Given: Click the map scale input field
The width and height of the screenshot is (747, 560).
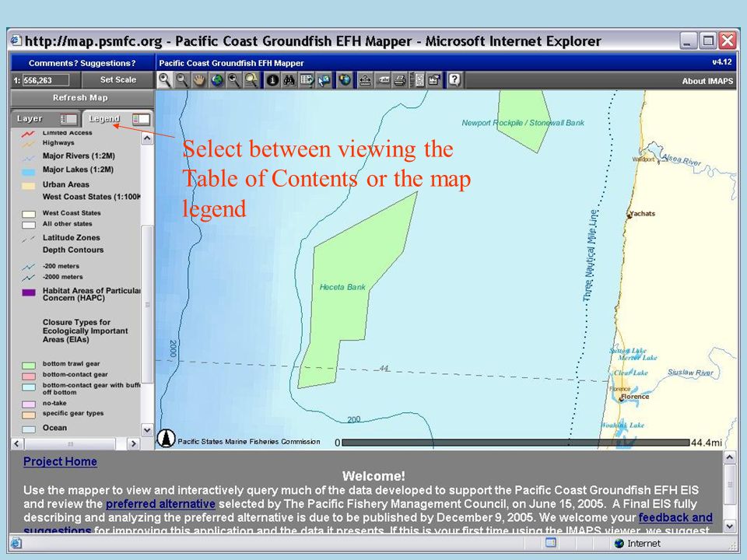Looking at the screenshot, I should tap(46, 80).
